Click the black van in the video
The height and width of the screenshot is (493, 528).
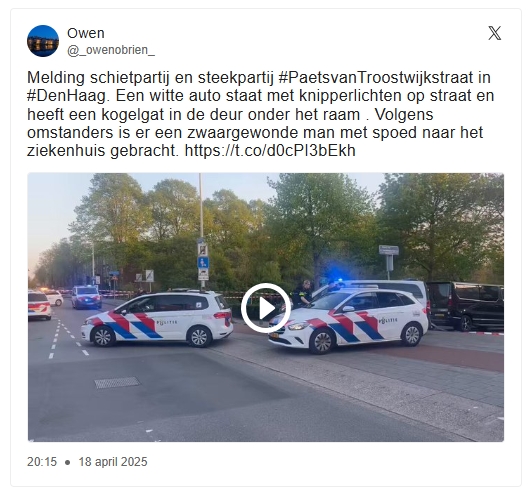click(466, 306)
